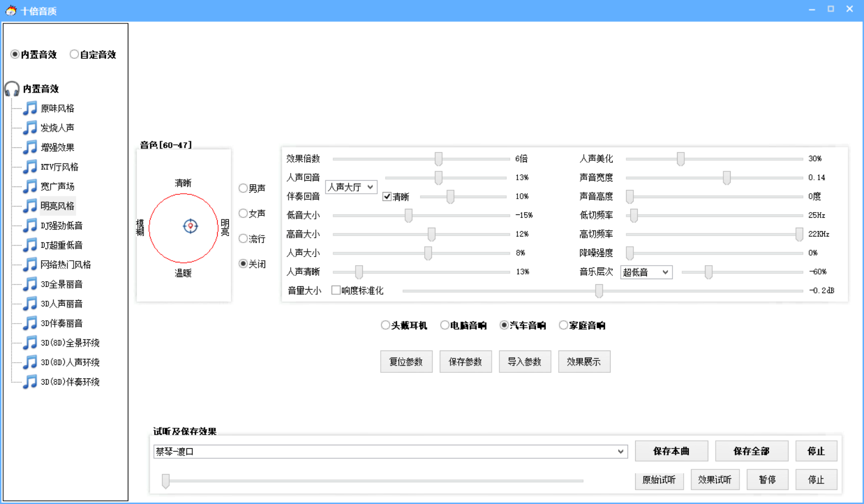The image size is (864, 504).
Task: Click 保存参数 button
Action: coord(465,362)
